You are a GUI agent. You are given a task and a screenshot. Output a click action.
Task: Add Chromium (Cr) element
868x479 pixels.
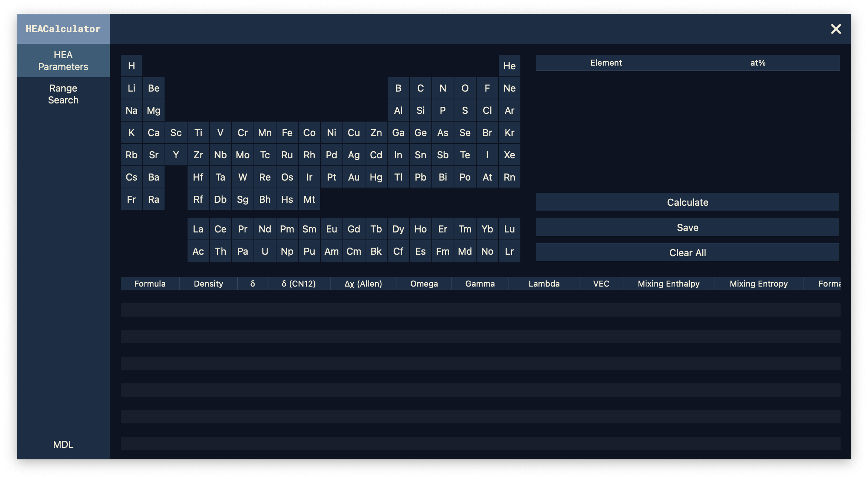coord(243,132)
